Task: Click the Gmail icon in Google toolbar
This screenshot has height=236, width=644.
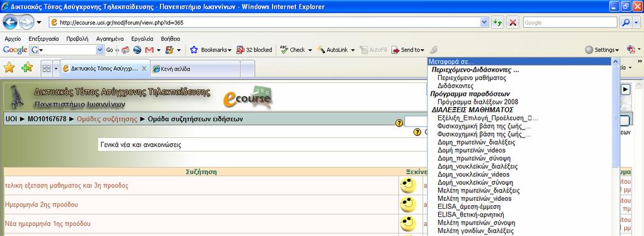Action: 149,50
